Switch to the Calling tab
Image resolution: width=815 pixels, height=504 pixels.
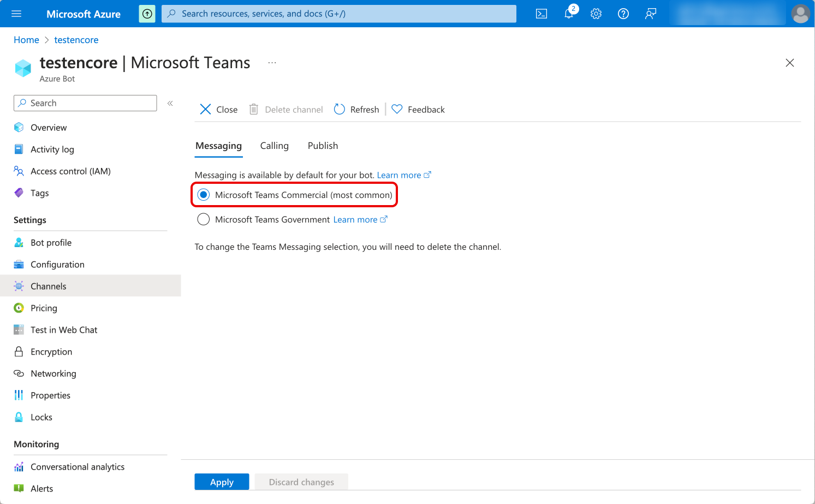pos(274,146)
